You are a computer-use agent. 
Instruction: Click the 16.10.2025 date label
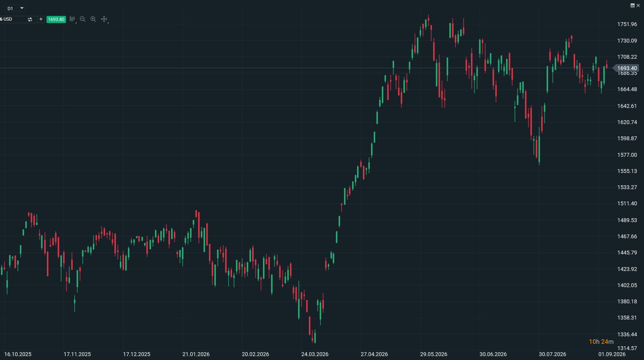click(x=18, y=354)
